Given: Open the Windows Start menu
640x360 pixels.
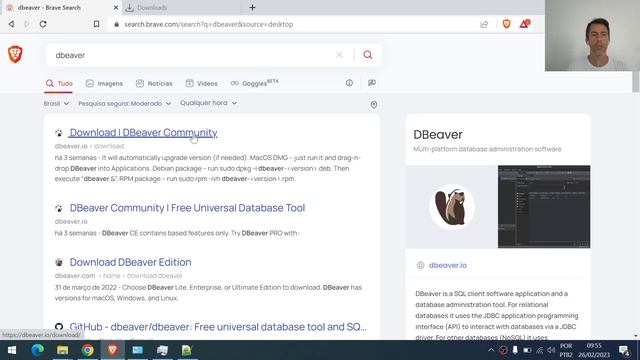Looking at the screenshot, I should pyautogui.click(x=12, y=350).
